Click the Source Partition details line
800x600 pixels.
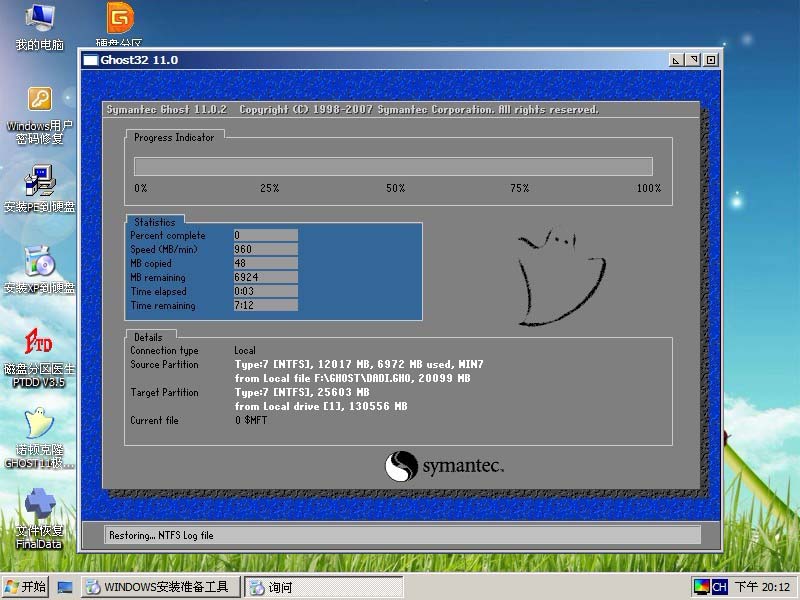tap(359, 364)
